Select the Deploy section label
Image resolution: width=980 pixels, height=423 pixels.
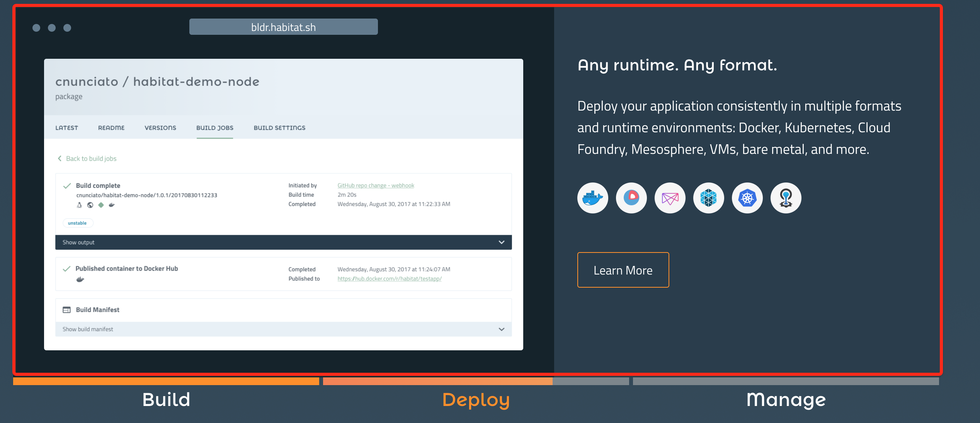tap(476, 401)
